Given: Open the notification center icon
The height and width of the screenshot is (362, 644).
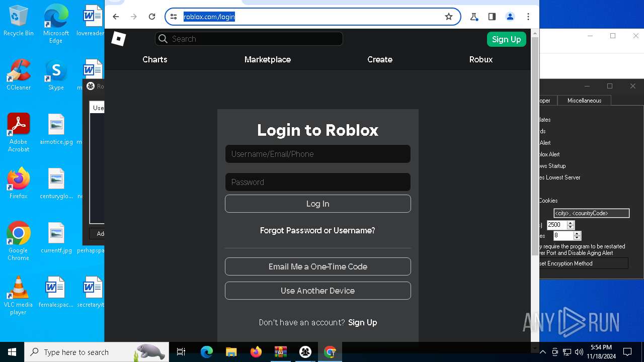Looking at the screenshot, I should point(627,352).
